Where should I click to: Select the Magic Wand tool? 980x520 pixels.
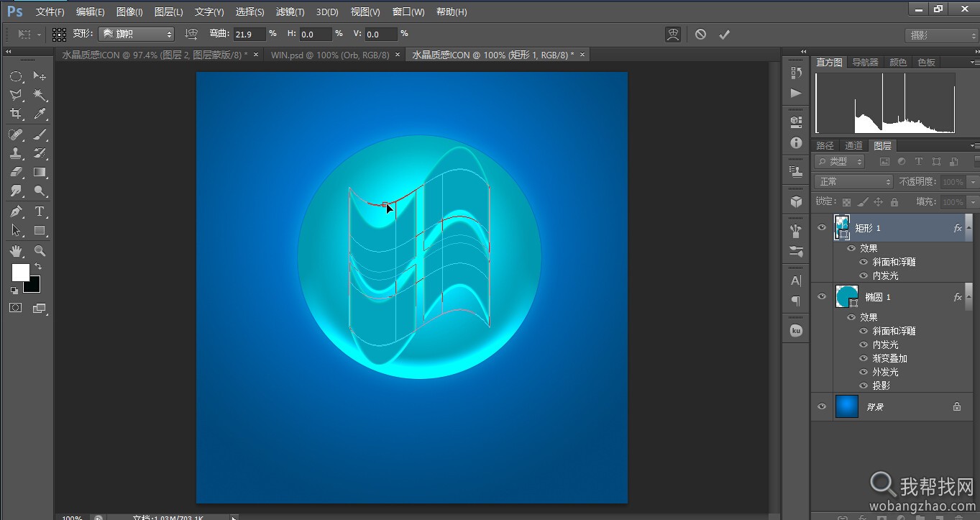pos(40,95)
